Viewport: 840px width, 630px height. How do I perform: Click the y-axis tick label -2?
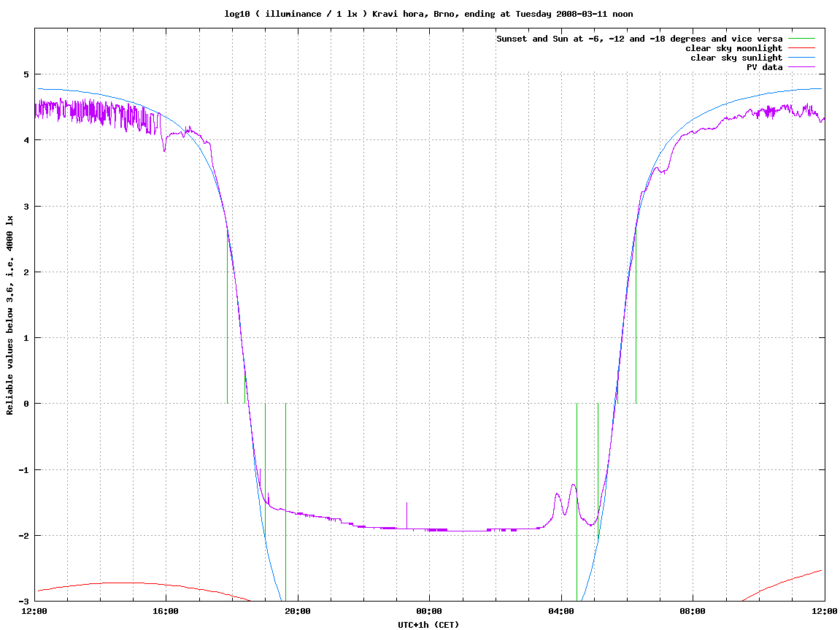click(23, 536)
